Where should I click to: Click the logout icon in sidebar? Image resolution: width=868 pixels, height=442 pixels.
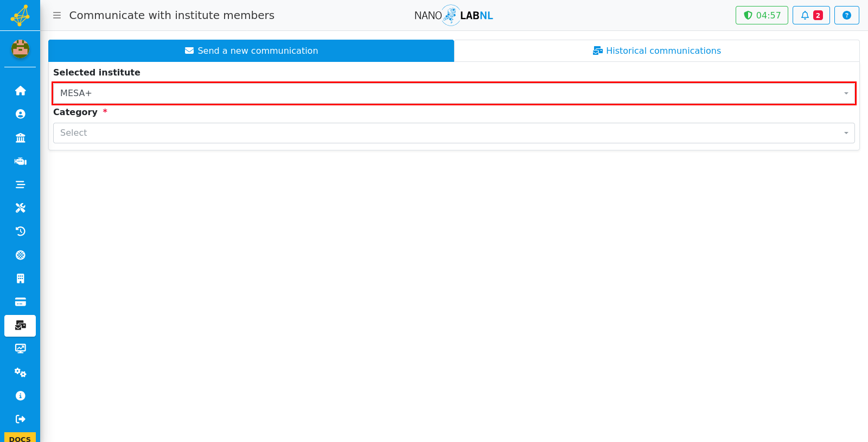[x=20, y=419]
